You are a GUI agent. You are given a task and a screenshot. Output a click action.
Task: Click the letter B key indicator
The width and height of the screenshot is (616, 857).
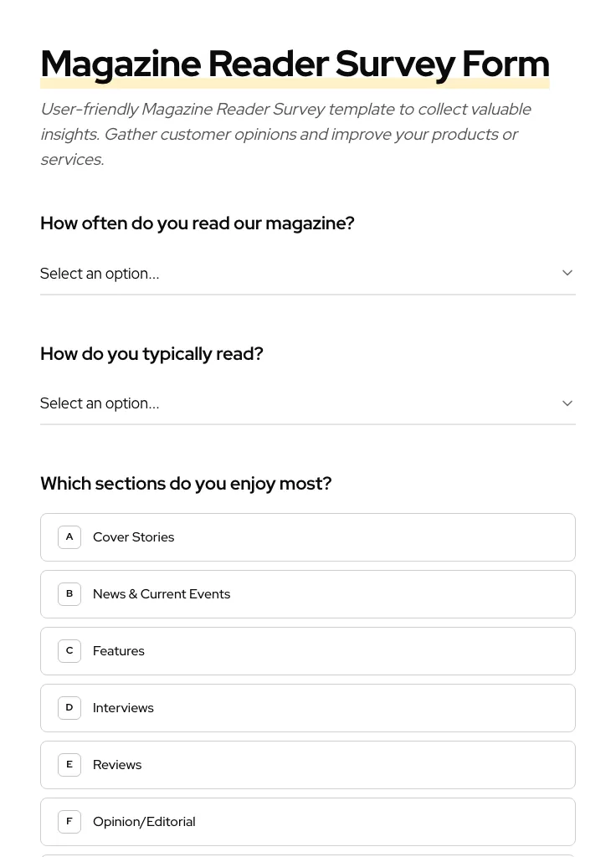(69, 593)
